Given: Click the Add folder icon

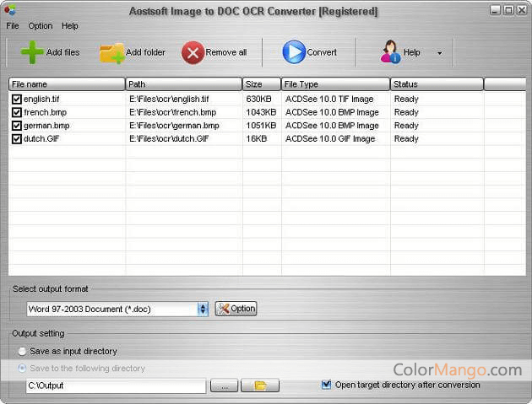Looking at the screenshot, I should [x=112, y=53].
